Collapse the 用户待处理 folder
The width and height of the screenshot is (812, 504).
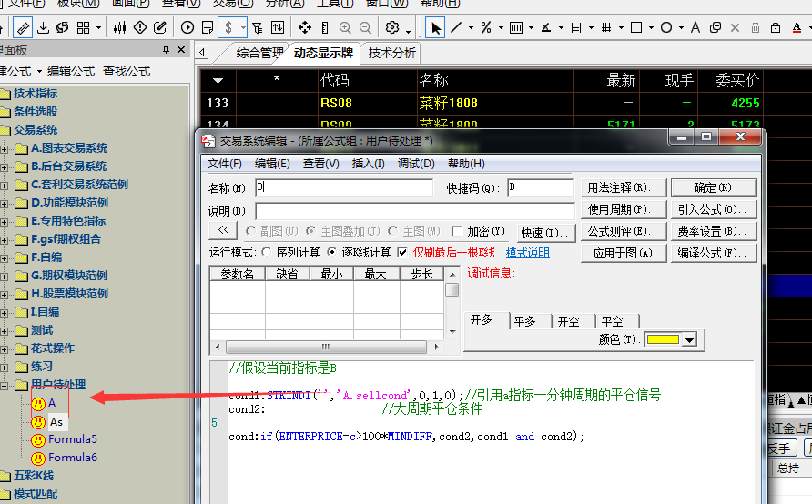(x=5, y=386)
